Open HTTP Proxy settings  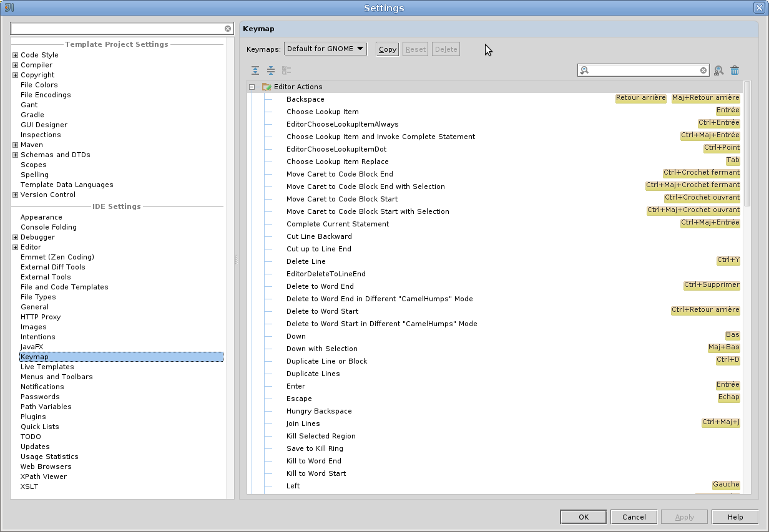click(x=41, y=317)
